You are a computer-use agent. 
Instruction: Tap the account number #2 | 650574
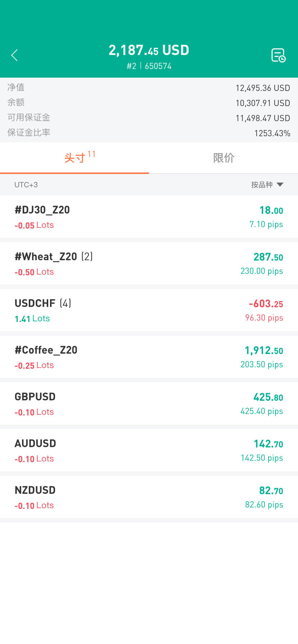click(149, 66)
